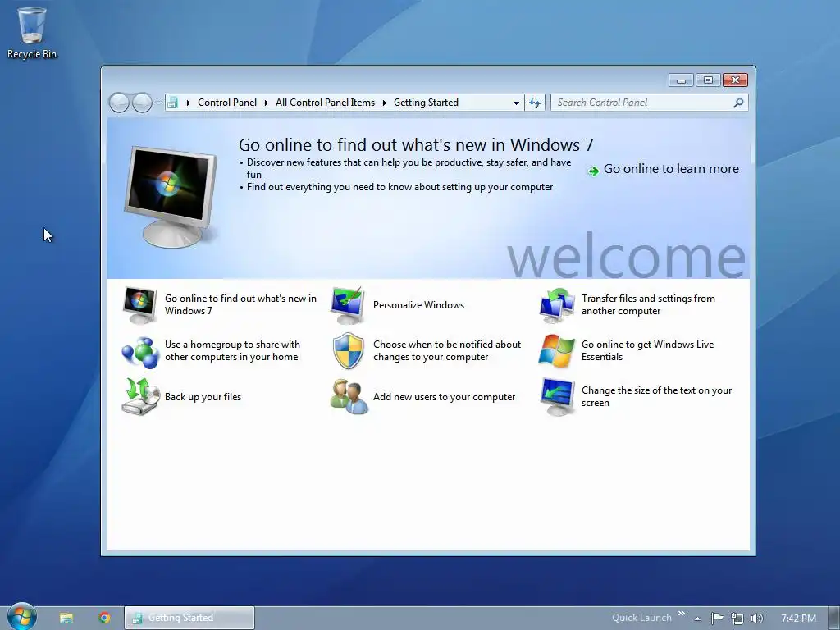The height and width of the screenshot is (630, 840).
Task: Open Personalize Windows text
Action: click(418, 305)
